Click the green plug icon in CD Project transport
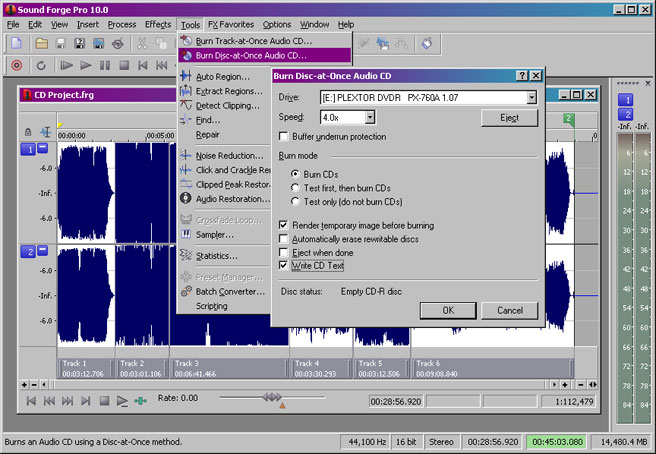656x454 pixels. point(141,401)
